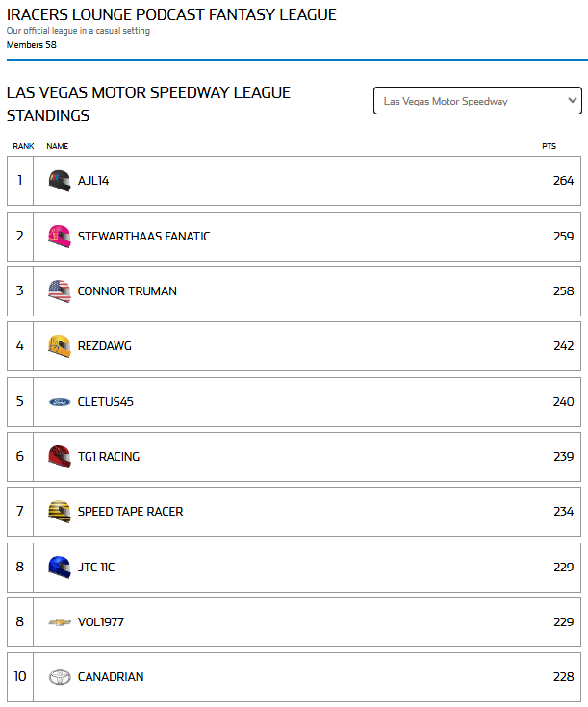Click the yellow helmet next to REZDAWG
Screen dimensions: 588x707
pyautogui.click(x=60, y=346)
